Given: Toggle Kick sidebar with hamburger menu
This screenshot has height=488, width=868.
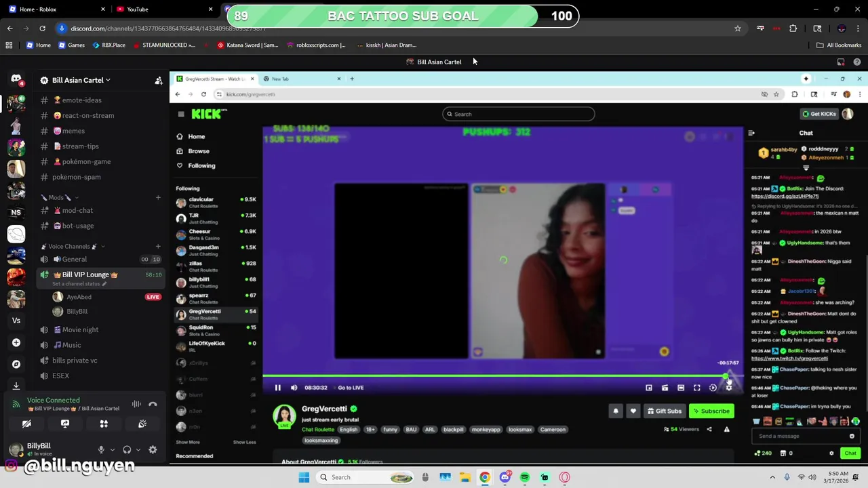Looking at the screenshot, I should point(181,114).
